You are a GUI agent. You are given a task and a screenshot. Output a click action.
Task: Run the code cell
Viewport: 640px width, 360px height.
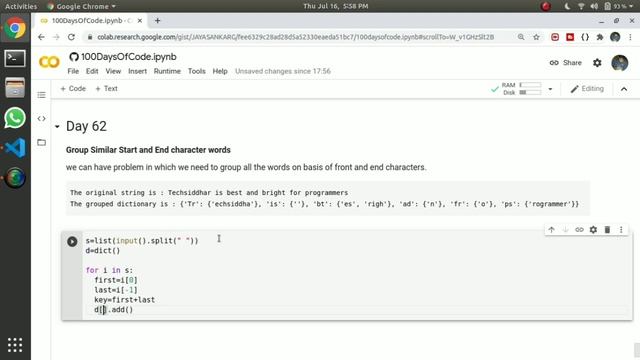(x=72, y=242)
